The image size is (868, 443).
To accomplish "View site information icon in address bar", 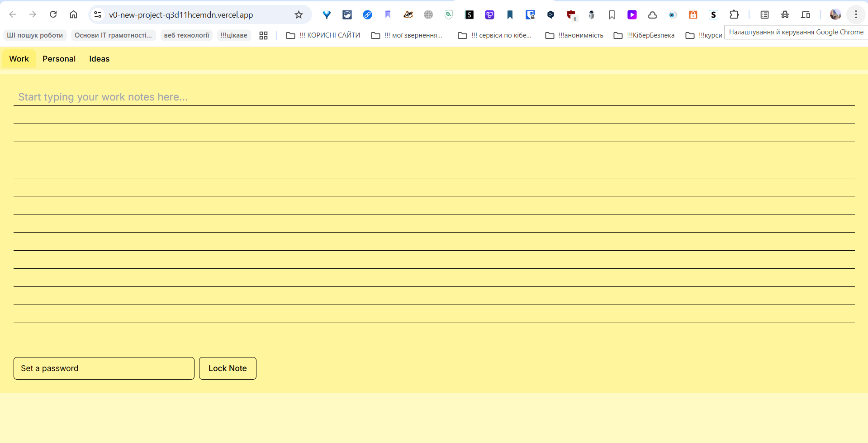I will [98, 15].
